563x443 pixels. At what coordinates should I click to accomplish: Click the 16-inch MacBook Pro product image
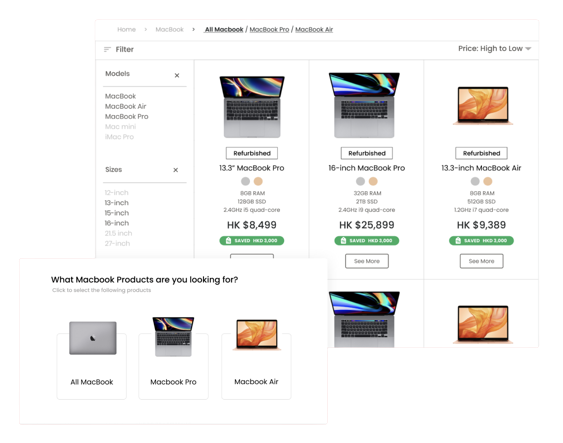coord(364,105)
